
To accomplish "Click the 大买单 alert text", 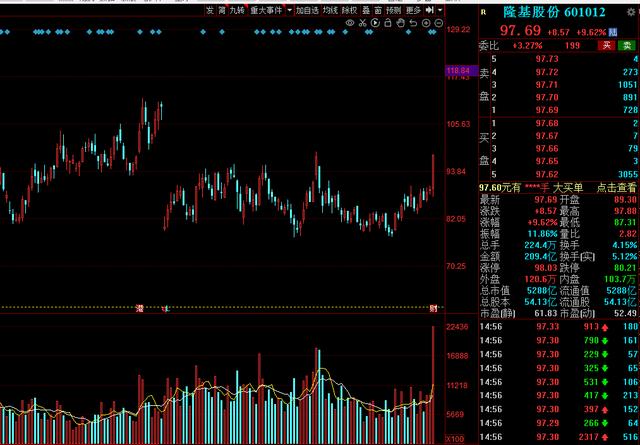I will pos(567,187).
